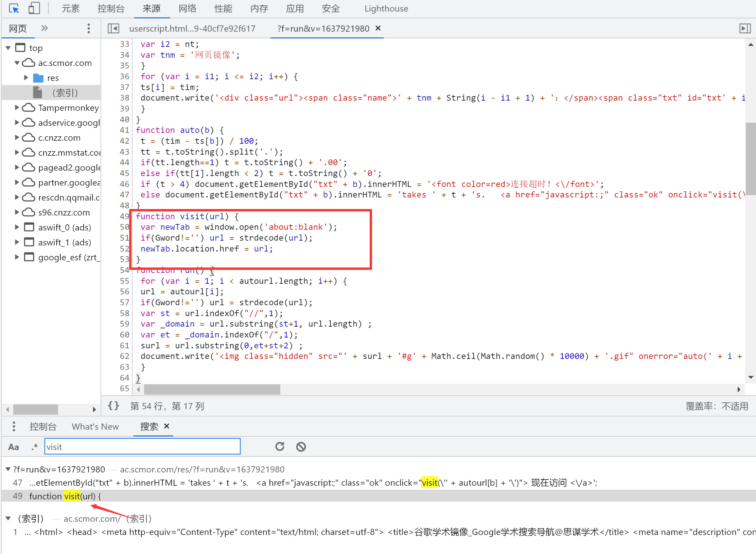Collapse the (索引) search result group
This screenshot has width=756, height=554.
point(8,519)
